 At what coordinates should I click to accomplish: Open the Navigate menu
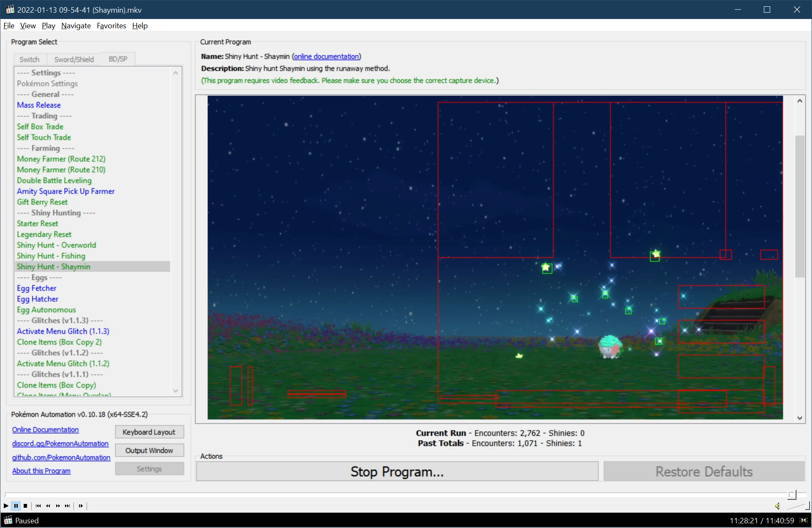tap(76, 26)
